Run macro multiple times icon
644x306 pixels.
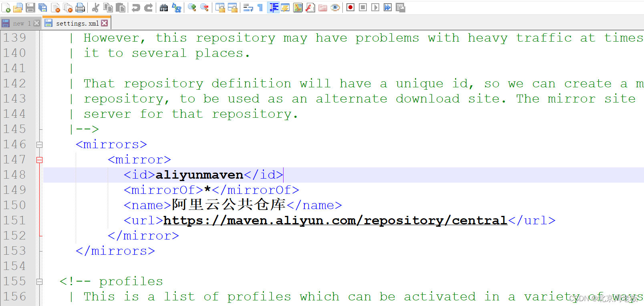point(388,8)
